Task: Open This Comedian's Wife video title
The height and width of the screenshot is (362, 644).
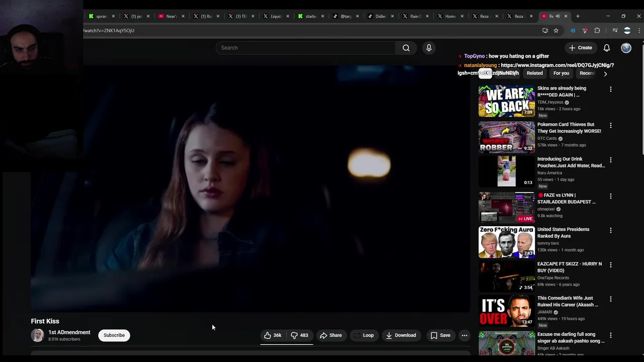Action: click(568, 301)
